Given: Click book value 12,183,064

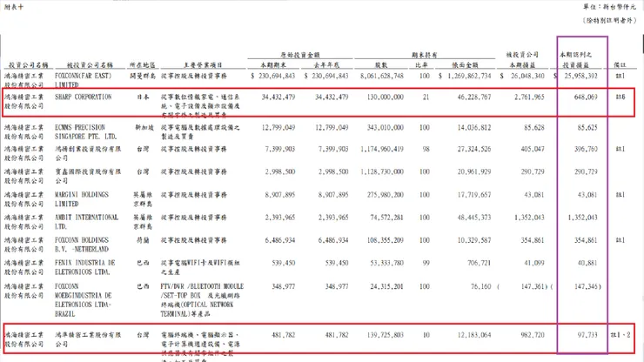Looking at the screenshot, I should [474, 335].
